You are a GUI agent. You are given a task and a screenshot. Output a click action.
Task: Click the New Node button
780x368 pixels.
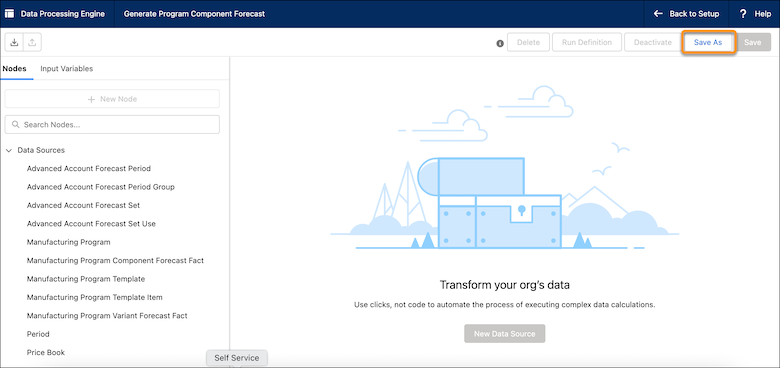tap(112, 99)
